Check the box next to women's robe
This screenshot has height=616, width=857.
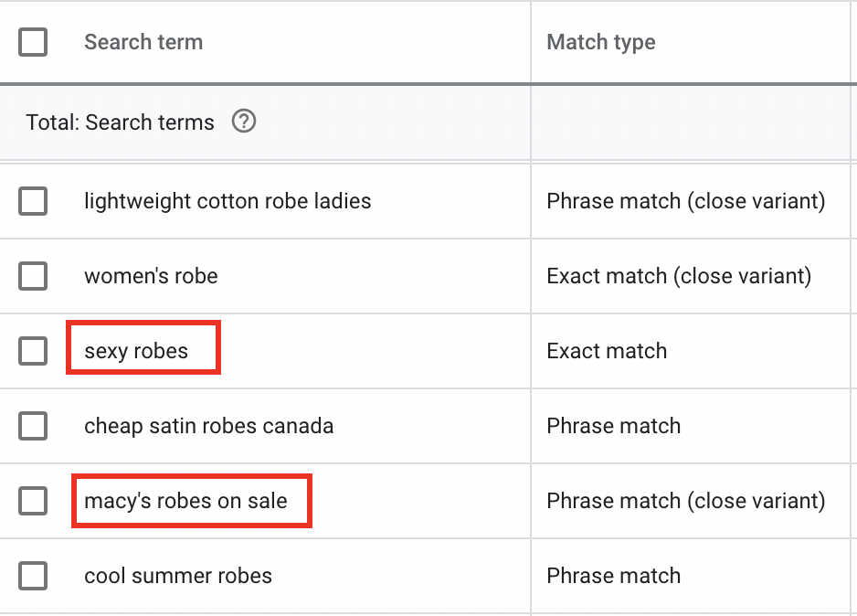coord(33,276)
